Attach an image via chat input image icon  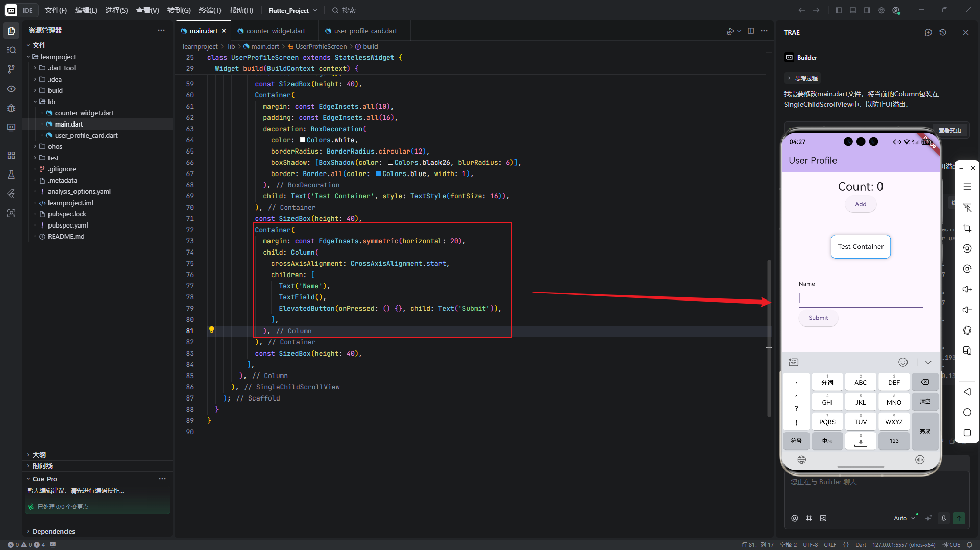tap(823, 518)
